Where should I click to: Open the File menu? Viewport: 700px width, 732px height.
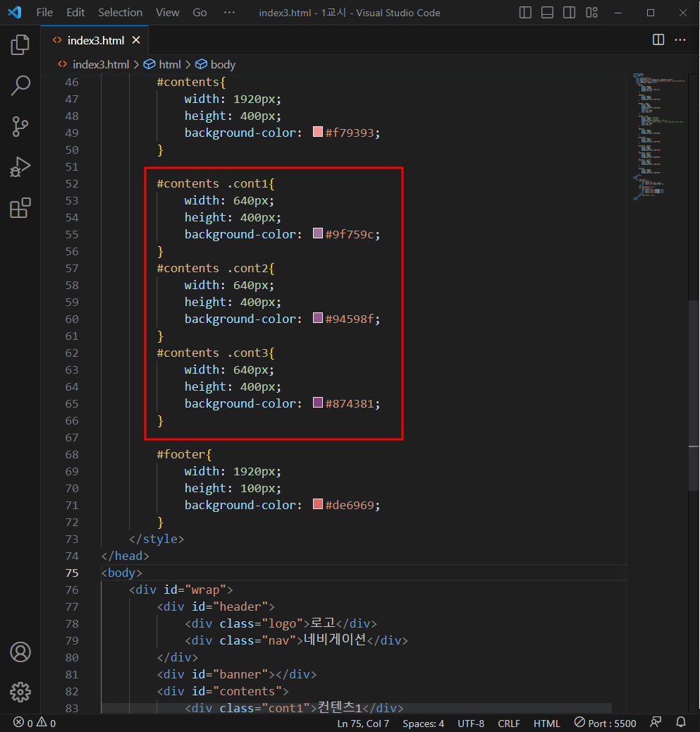click(45, 13)
